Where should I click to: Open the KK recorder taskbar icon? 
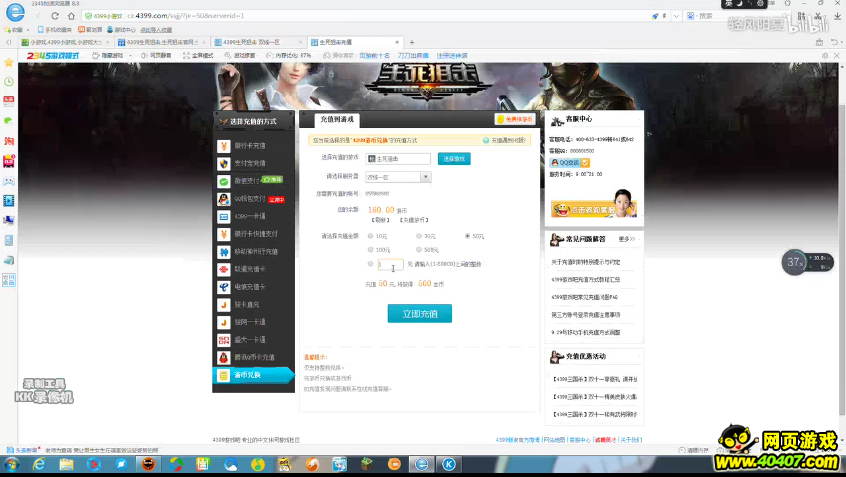(449, 464)
